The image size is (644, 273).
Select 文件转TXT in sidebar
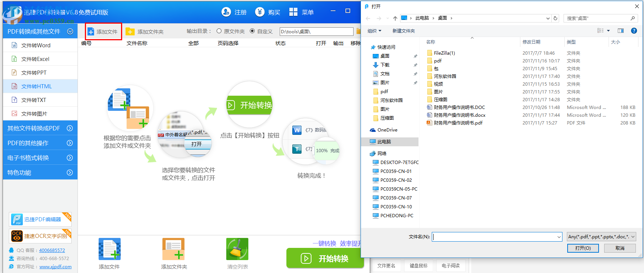40,100
